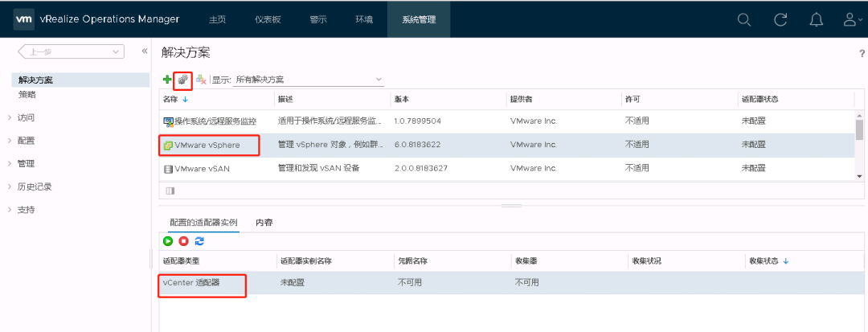The image size is (868, 332).
Task: Sort by the 适配器状态 column header
Action: [x=795, y=99]
